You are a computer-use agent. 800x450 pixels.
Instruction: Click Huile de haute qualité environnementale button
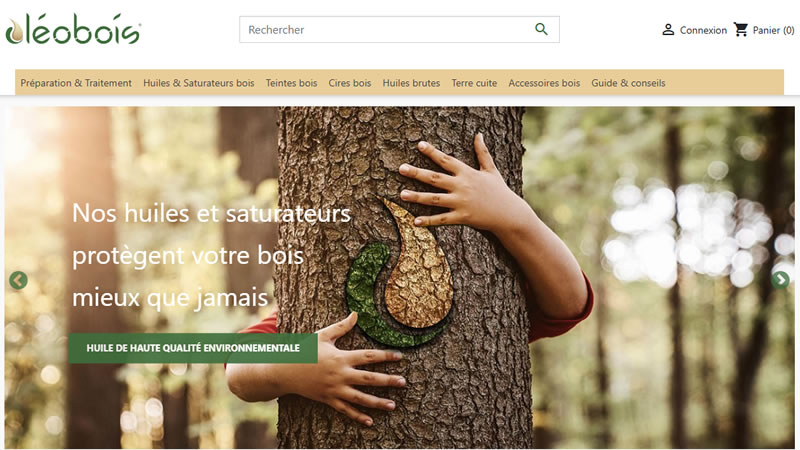pos(193,348)
